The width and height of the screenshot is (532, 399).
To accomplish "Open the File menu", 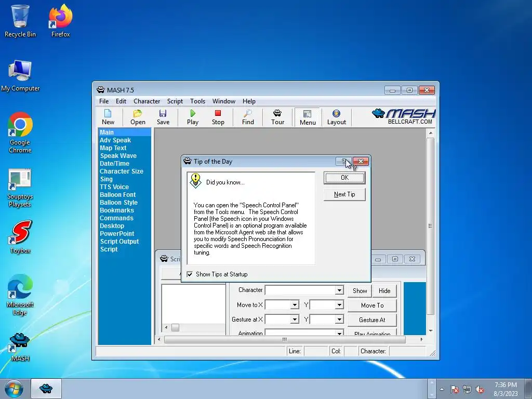I will pyautogui.click(x=104, y=101).
